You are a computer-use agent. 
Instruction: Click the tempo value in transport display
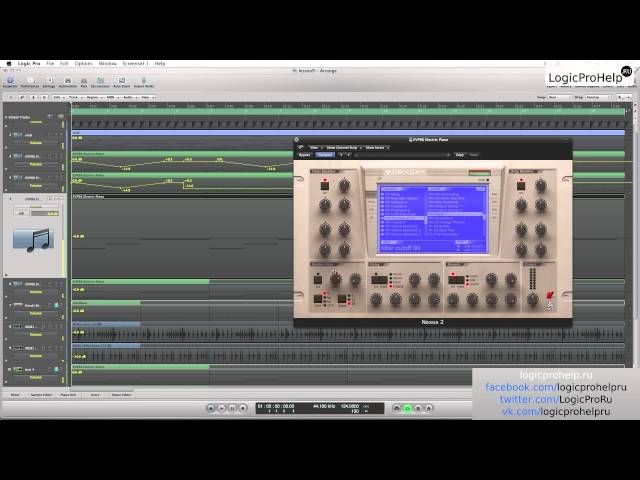pos(350,406)
